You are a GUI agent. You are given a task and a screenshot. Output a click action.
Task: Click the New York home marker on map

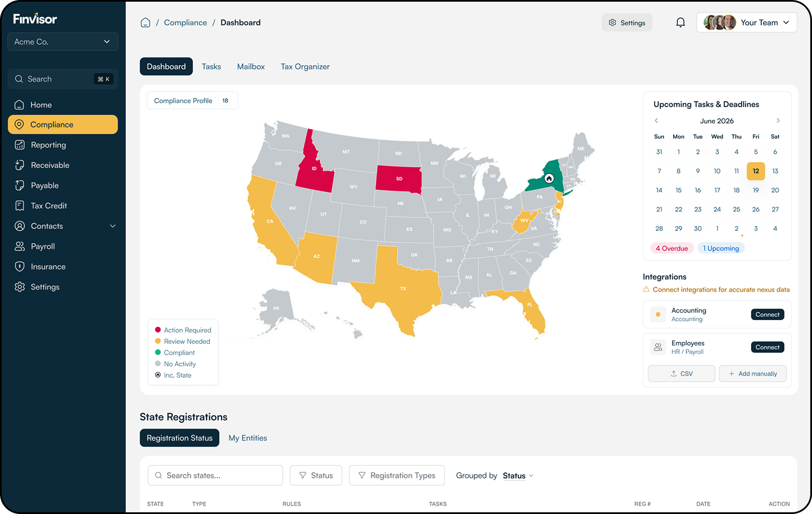point(549,178)
